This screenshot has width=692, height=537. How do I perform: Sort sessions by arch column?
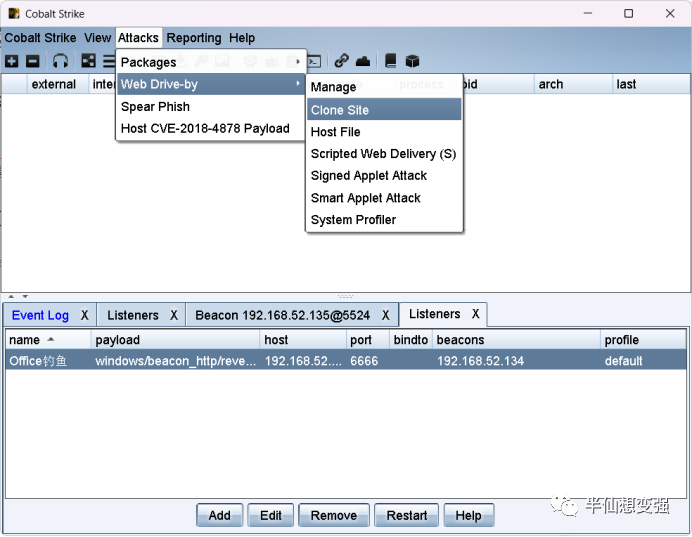[573, 84]
